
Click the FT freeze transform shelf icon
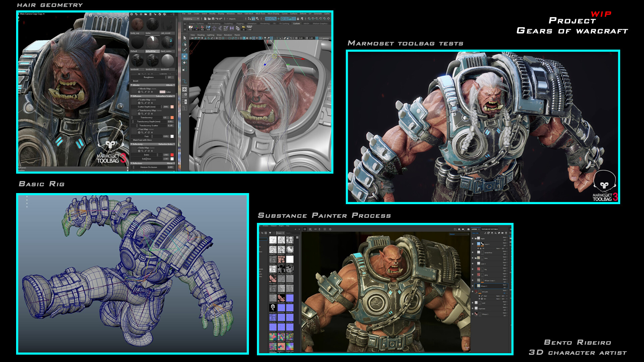(x=197, y=28)
